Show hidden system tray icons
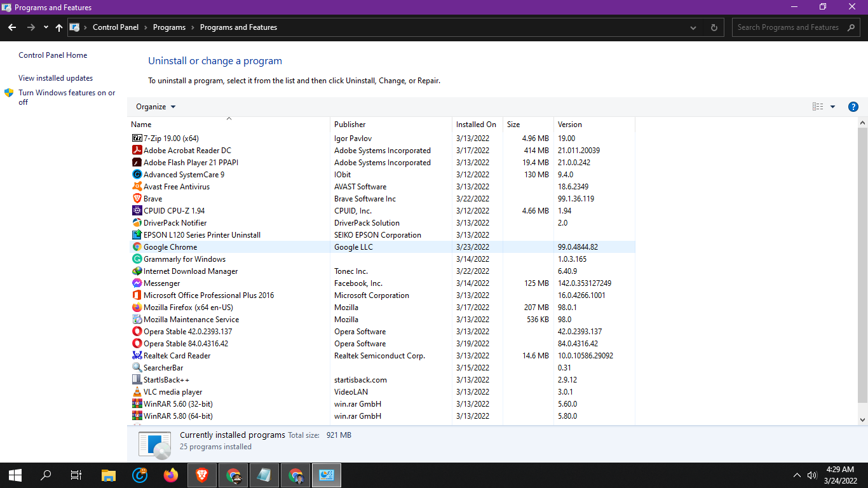This screenshot has height=488, width=868. 797,475
